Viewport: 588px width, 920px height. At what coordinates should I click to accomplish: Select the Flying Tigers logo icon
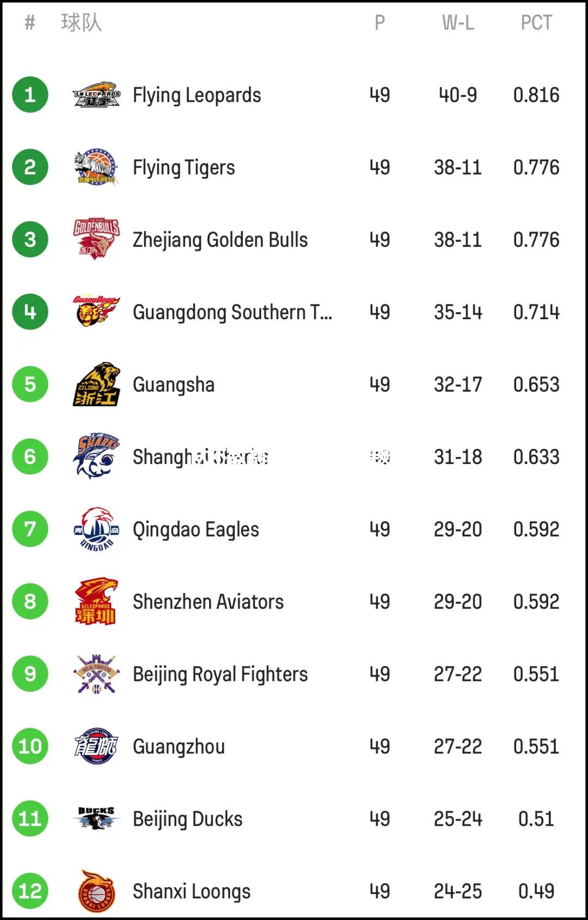click(x=96, y=167)
